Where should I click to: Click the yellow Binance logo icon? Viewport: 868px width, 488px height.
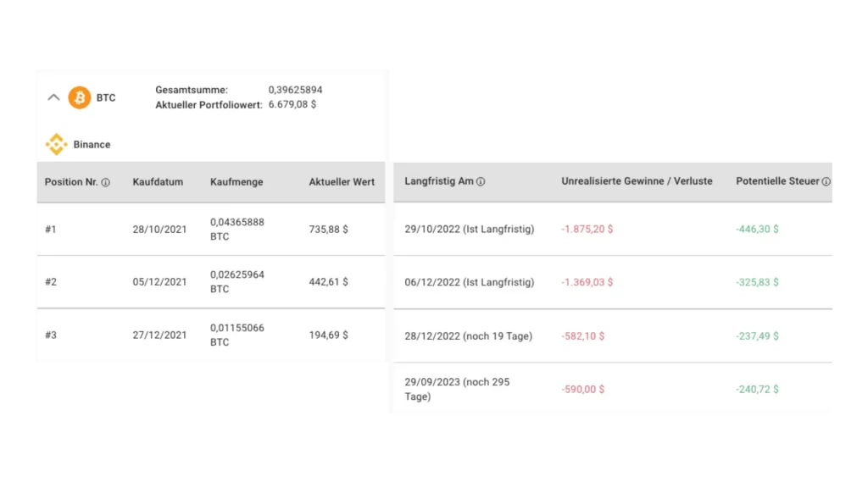point(56,144)
